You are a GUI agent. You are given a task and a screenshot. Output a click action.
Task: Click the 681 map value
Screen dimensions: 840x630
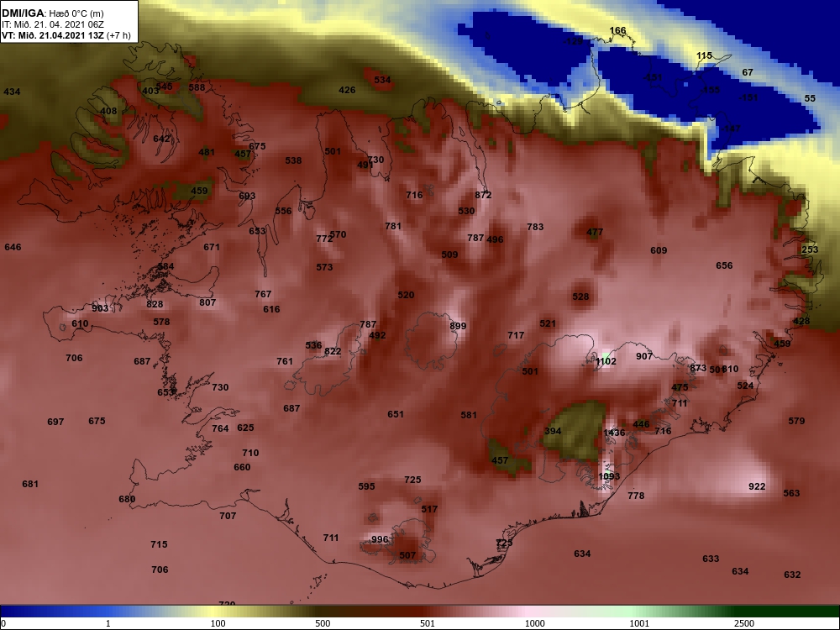pos(30,485)
